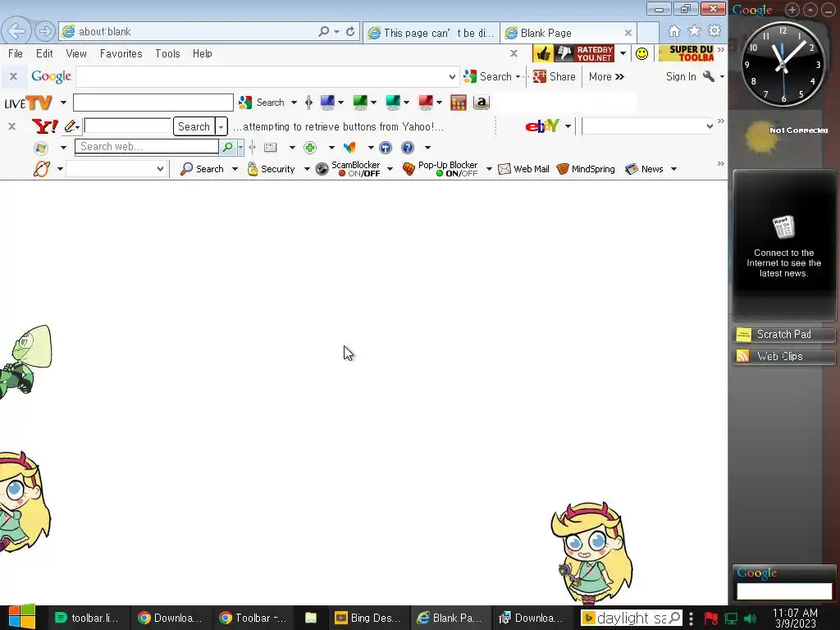Click the yellow smiley face icon
This screenshot has height=630, width=840.
click(x=641, y=53)
